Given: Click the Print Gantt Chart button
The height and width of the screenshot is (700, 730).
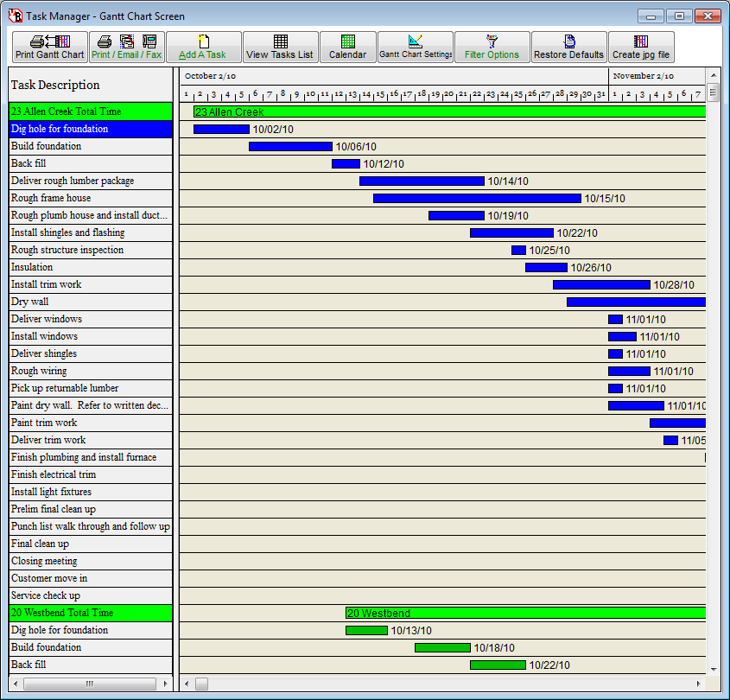Looking at the screenshot, I should pyautogui.click(x=49, y=48).
